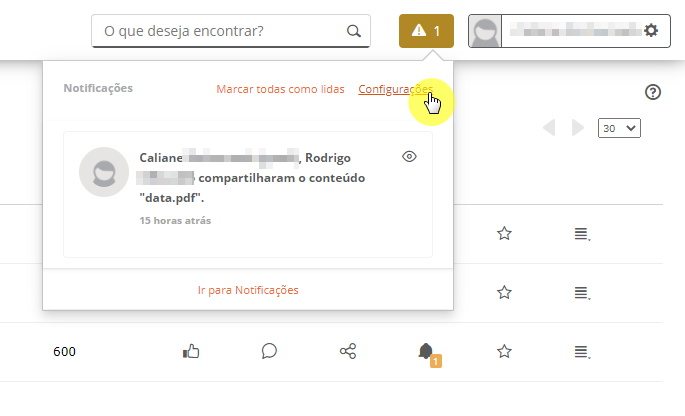Click the share icon in row 600

[348, 351]
